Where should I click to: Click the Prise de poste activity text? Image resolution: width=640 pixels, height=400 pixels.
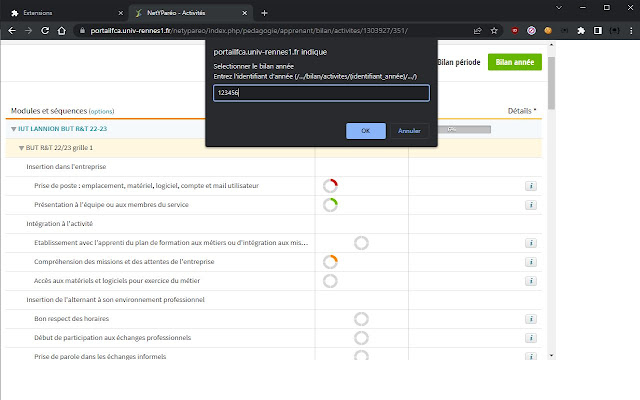147,186
